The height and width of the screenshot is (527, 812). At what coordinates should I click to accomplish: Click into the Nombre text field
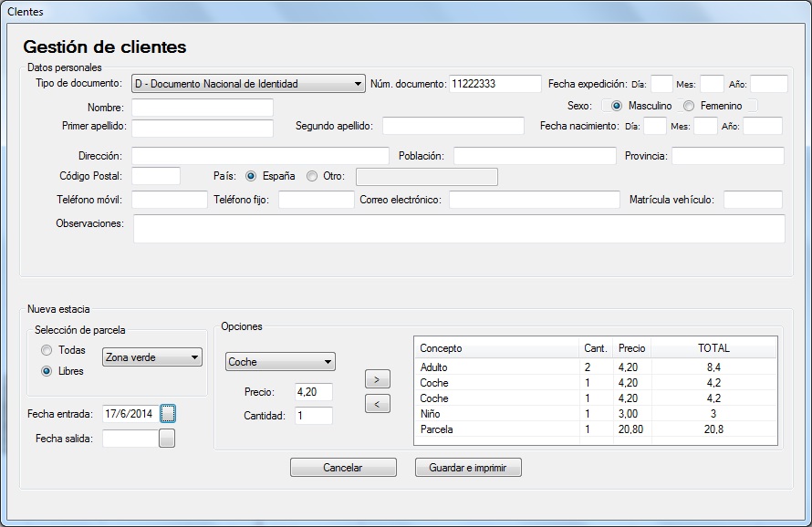coord(202,108)
